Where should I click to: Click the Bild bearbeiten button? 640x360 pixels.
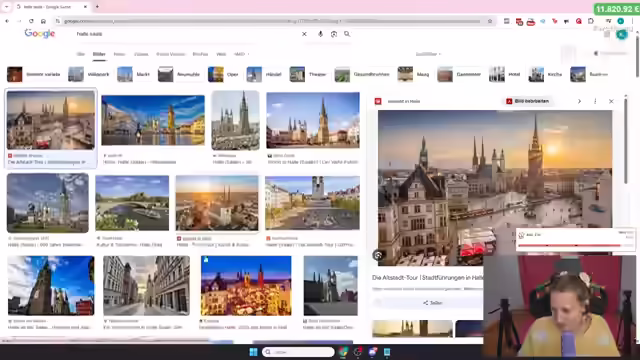click(528, 101)
